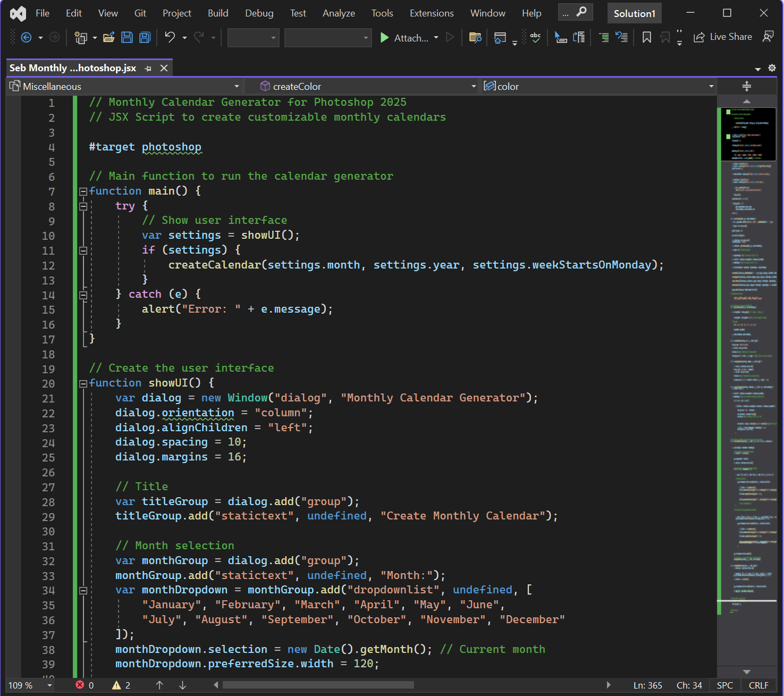The width and height of the screenshot is (784, 696).
Task: Open Find in Files folder-search icon
Action: 475,37
